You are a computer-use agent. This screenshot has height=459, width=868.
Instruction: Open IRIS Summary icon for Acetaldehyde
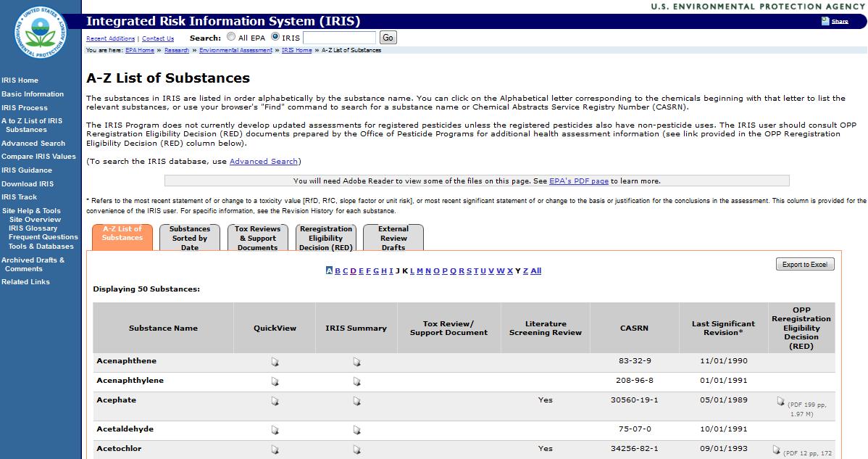pyautogui.click(x=356, y=430)
